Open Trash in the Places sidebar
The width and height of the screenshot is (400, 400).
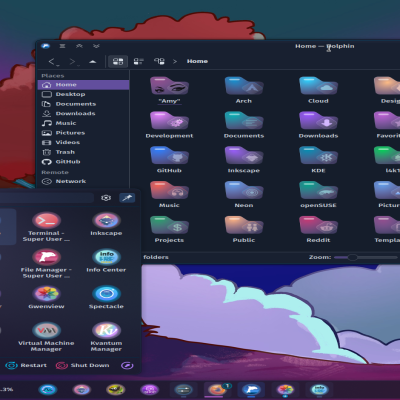83,152
